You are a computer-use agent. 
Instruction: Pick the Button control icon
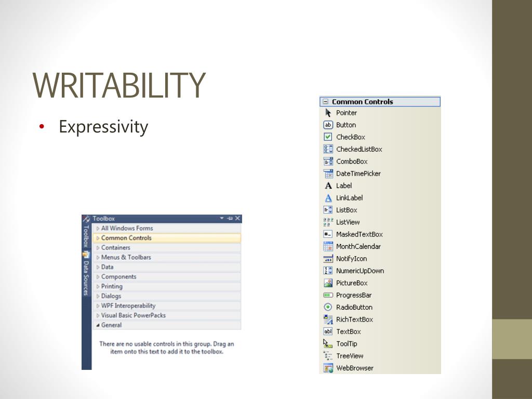point(328,125)
